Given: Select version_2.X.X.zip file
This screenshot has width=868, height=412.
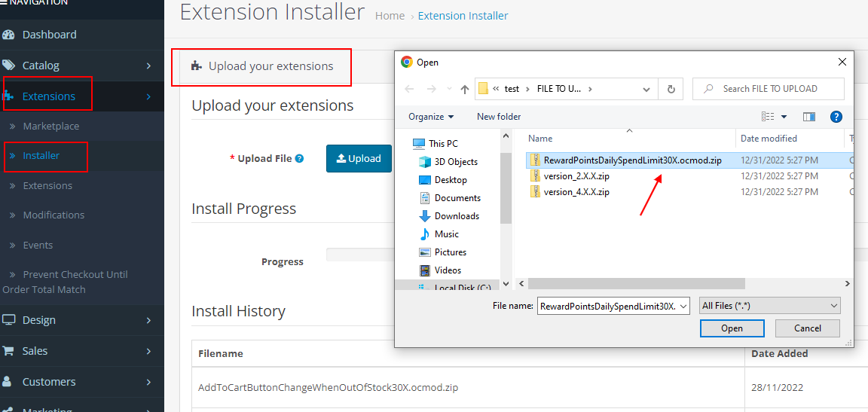Looking at the screenshot, I should pos(576,176).
